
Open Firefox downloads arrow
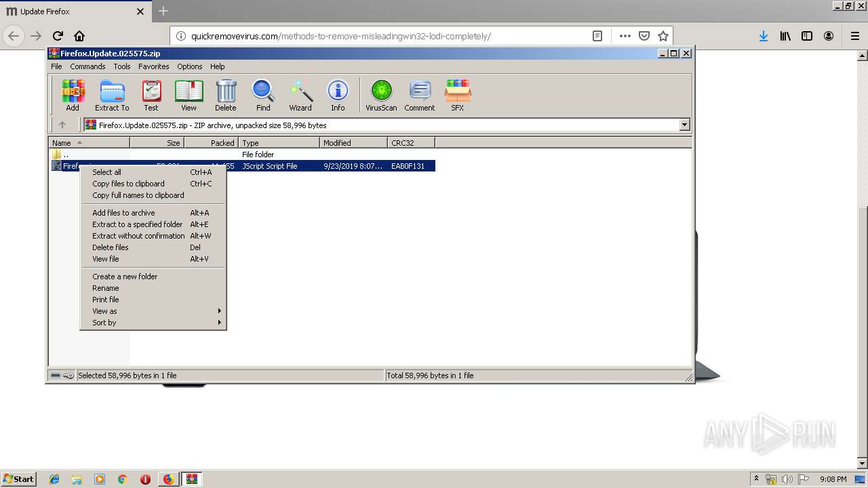(764, 36)
